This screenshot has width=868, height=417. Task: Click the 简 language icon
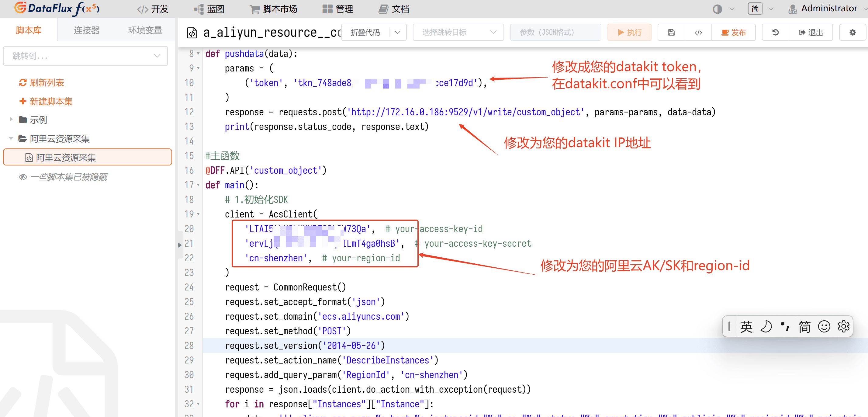coord(755,9)
